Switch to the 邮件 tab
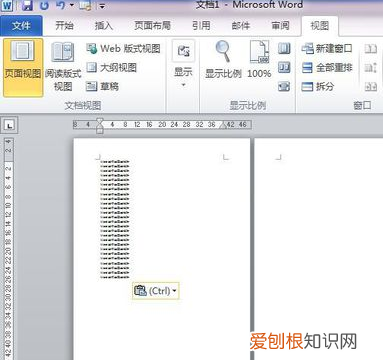Screen dimensions: 383x360 click(x=241, y=26)
